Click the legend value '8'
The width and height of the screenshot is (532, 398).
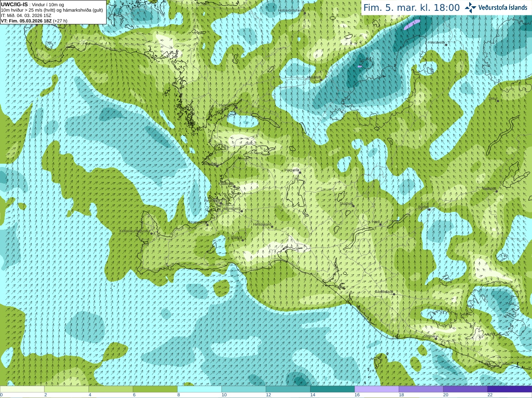(179, 395)
